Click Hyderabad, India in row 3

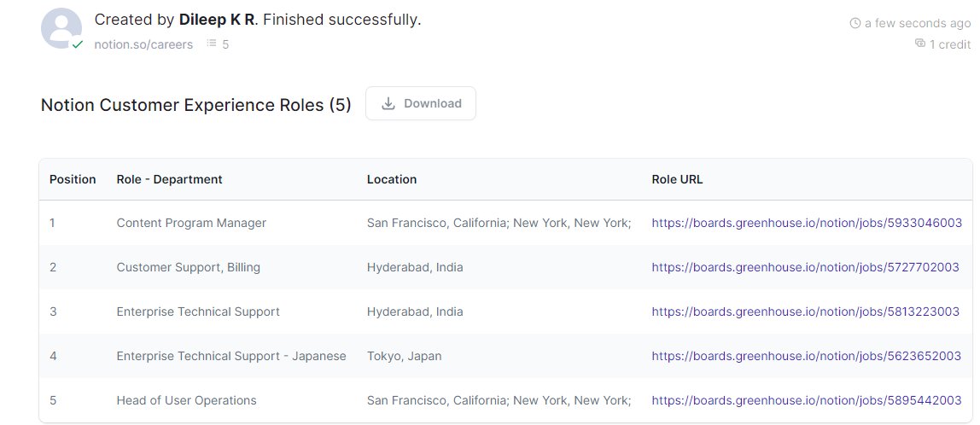(x=415, y=311)
